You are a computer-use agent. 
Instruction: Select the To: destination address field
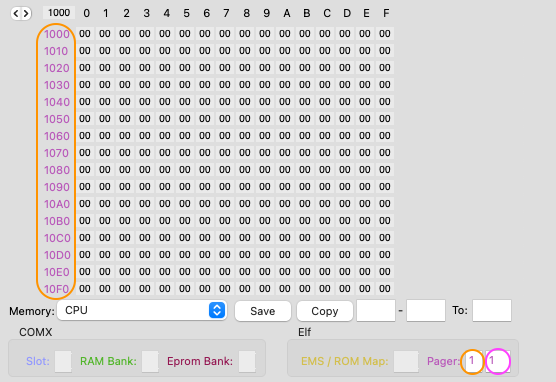coord(492,311)
